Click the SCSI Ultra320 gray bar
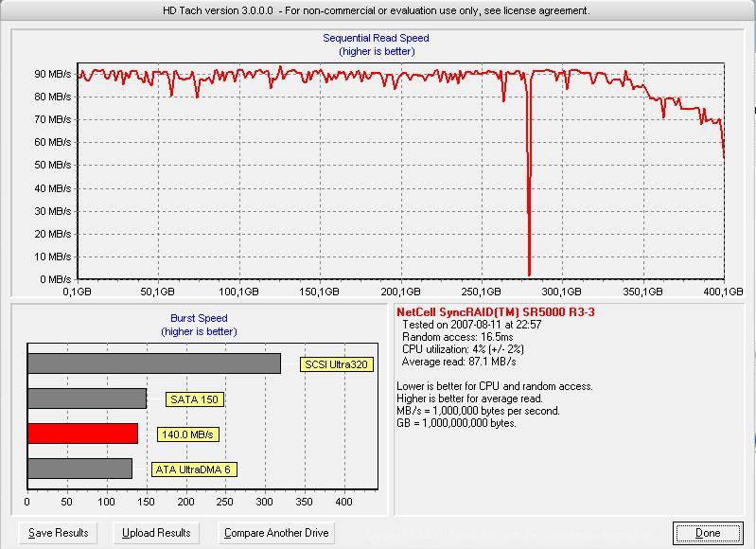The width and height of the screenshot is (756, 549). pos(154,363)
